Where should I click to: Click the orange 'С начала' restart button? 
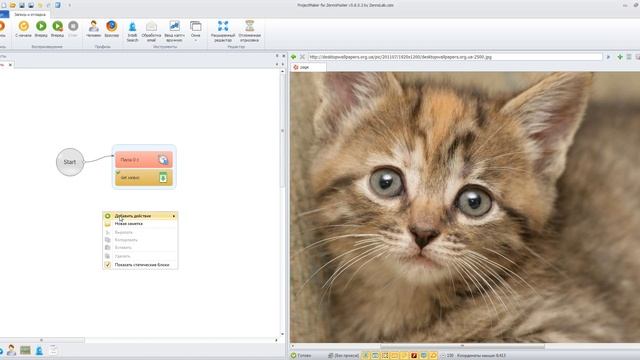tap(23, 29)
